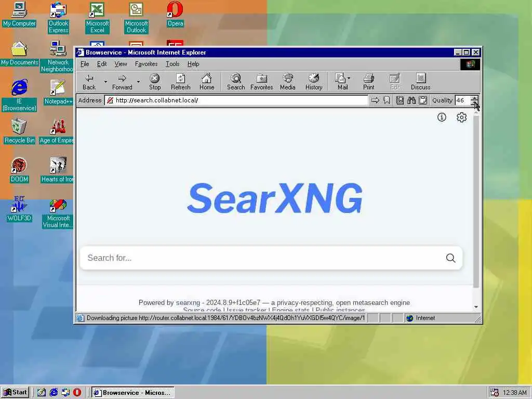
Task: Select the Microsoft Outlook desktop icon
Action: click(136, 18)
